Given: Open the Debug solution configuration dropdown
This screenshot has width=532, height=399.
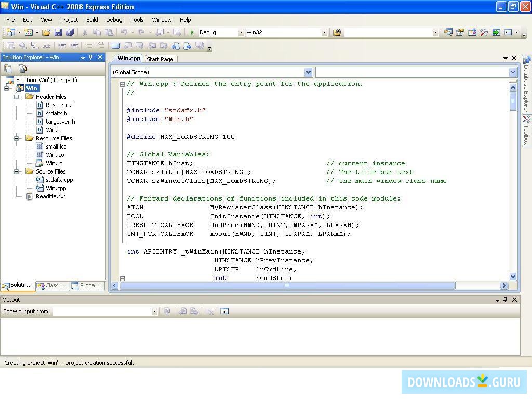Looking at the screenshot, I should tap(241, 32).
